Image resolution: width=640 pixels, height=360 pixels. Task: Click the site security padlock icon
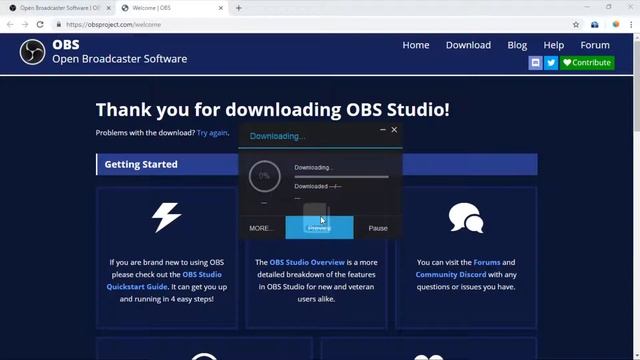click(x=59, y=24)
